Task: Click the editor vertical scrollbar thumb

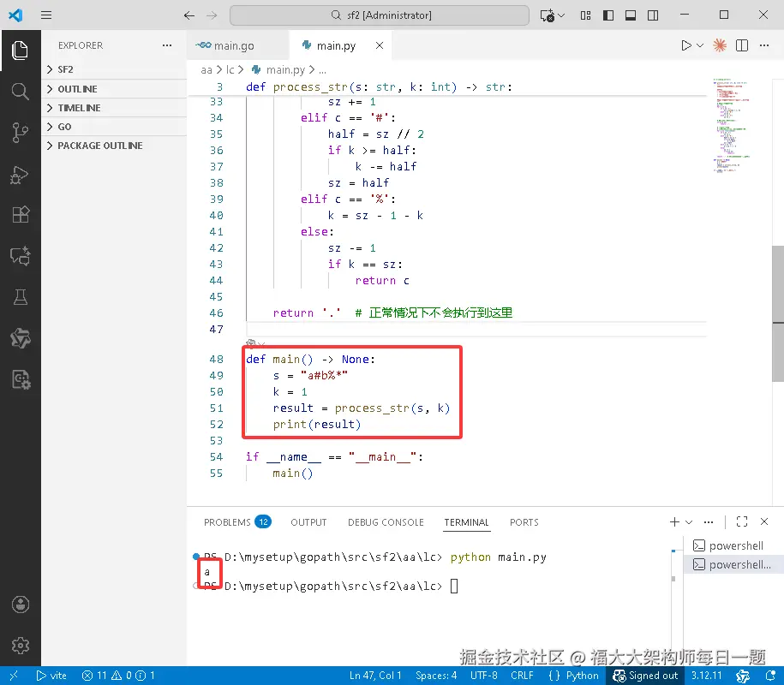Action: click(778, 313)
